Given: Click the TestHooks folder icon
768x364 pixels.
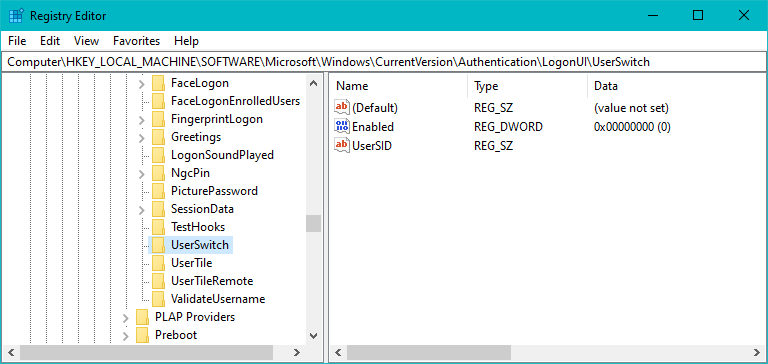Looking at the screenshot, I should point(158,226).
